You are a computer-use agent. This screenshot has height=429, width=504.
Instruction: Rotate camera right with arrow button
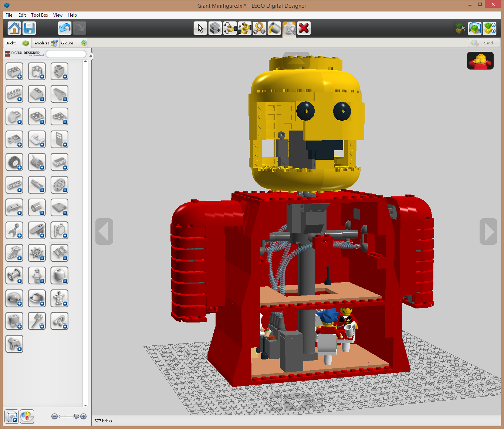[x=488, y=232]
